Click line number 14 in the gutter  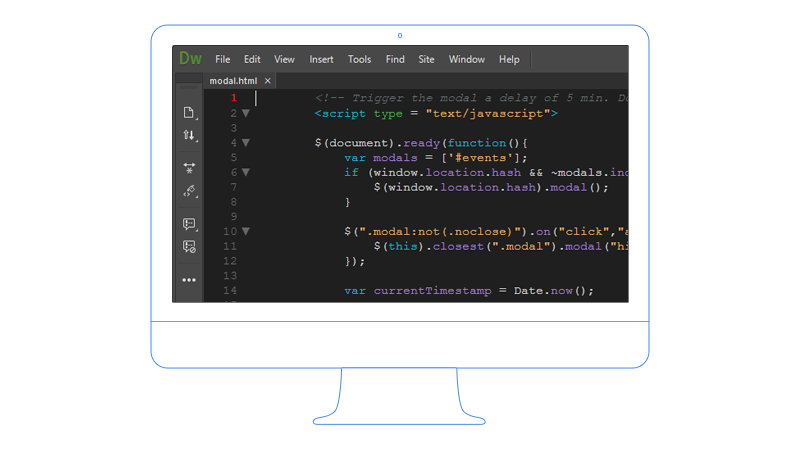click(x=230, y=291)
